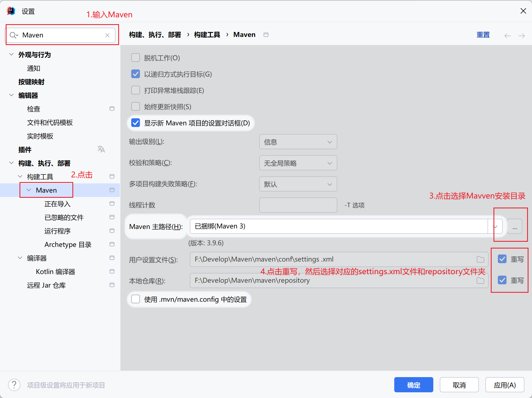Click project-level icon on Archetype 目录 row
532x398 pixels.
(x=112, y=244)
